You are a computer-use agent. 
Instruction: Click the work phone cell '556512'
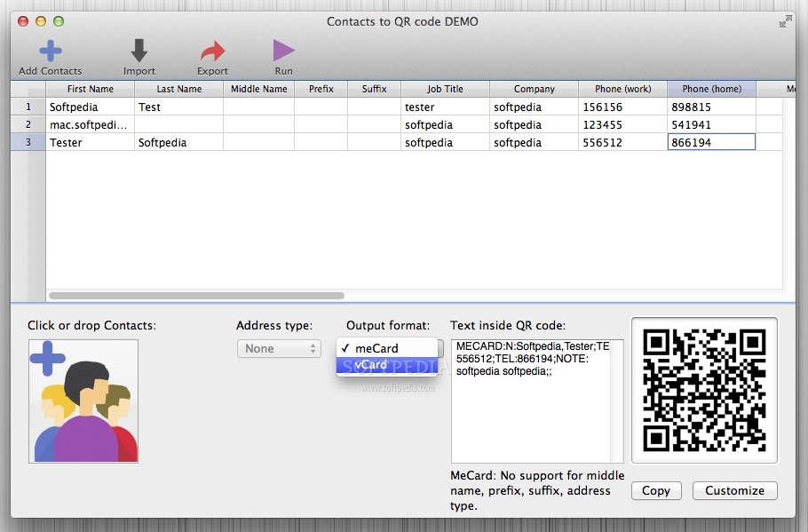622,142
